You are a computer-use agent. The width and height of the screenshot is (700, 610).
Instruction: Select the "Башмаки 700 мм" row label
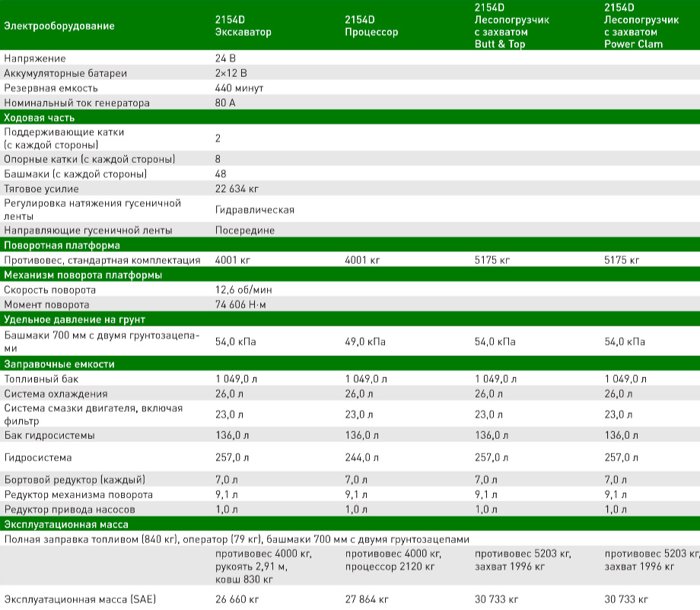tap(102, 342)
